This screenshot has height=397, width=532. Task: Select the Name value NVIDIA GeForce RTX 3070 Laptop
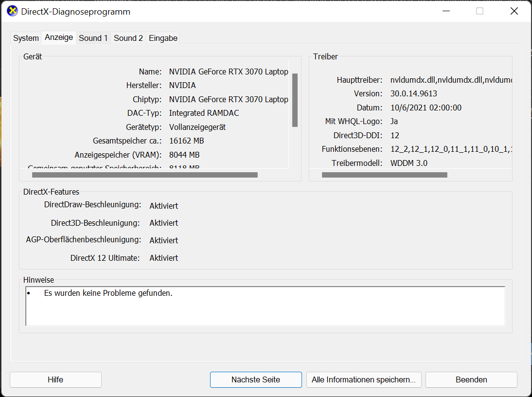point(229,72)
